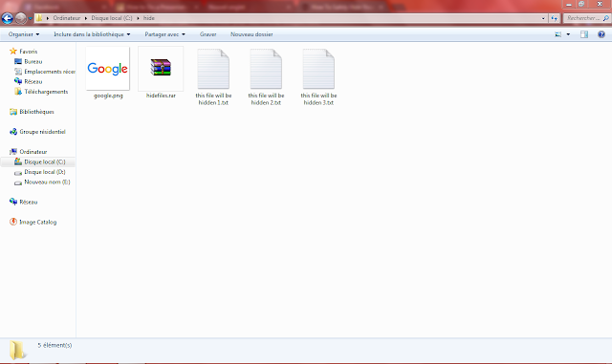Select this file will be hidden 2.txt icon
The width and height of the screenshot is (612, 364).
coord(266,69)
